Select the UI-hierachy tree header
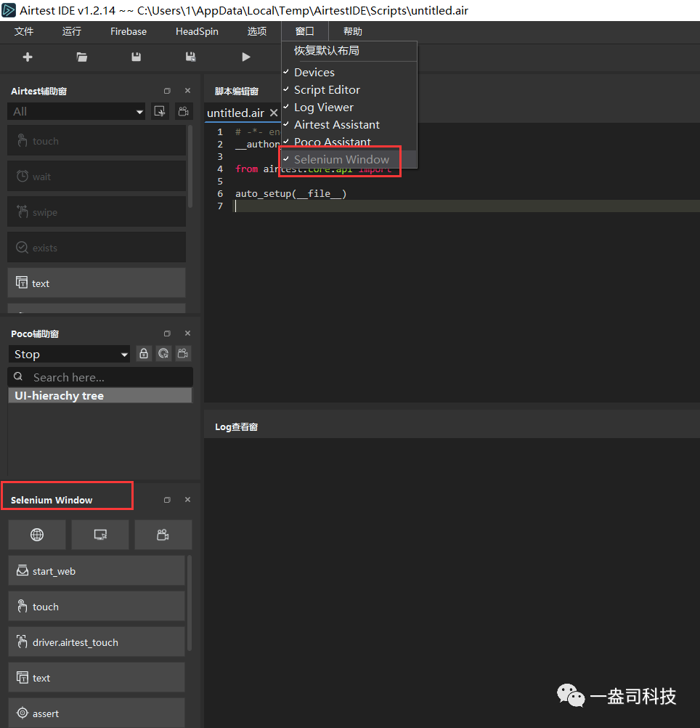 point(100,395)
